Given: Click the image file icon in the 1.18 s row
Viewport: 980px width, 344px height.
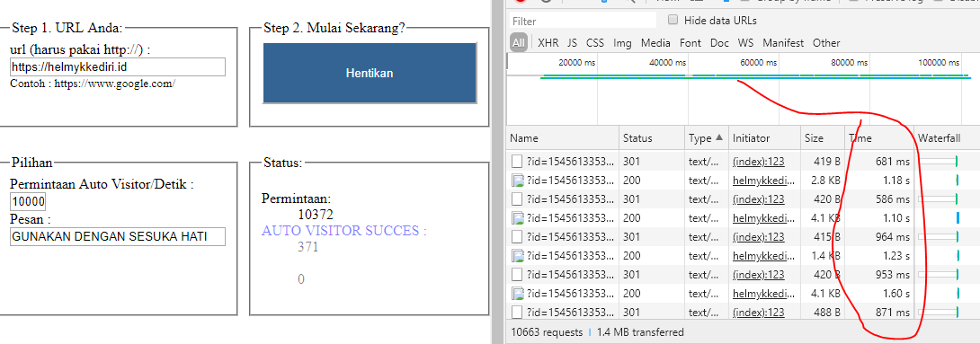Looking at the screenshot, I should pyautogui.click(x=518, y=181).
